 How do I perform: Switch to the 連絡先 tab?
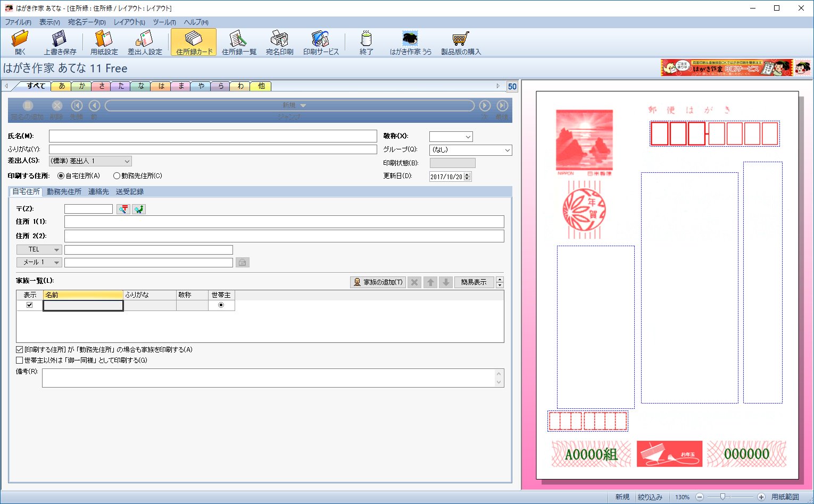click(x=98, y=192)
